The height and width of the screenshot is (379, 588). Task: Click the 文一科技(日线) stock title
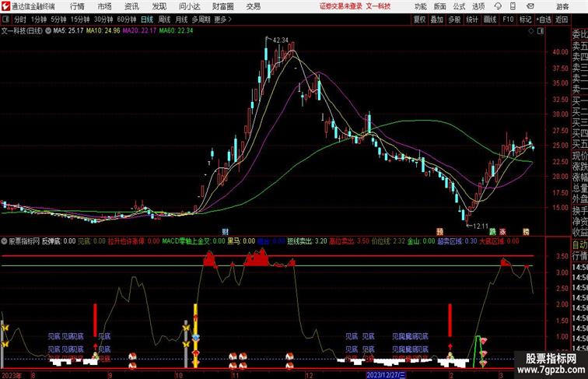[x=22, y=31]
